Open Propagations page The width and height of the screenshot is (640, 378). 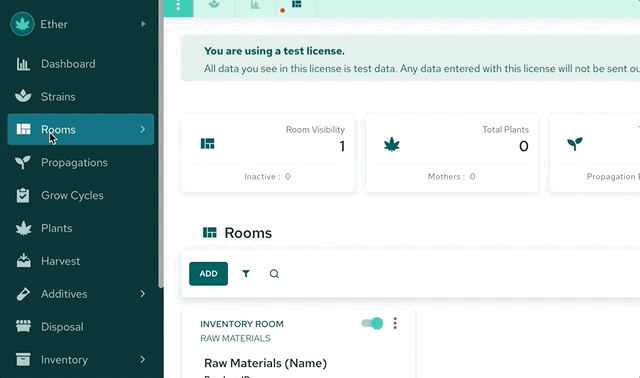(x=74, y=162)
